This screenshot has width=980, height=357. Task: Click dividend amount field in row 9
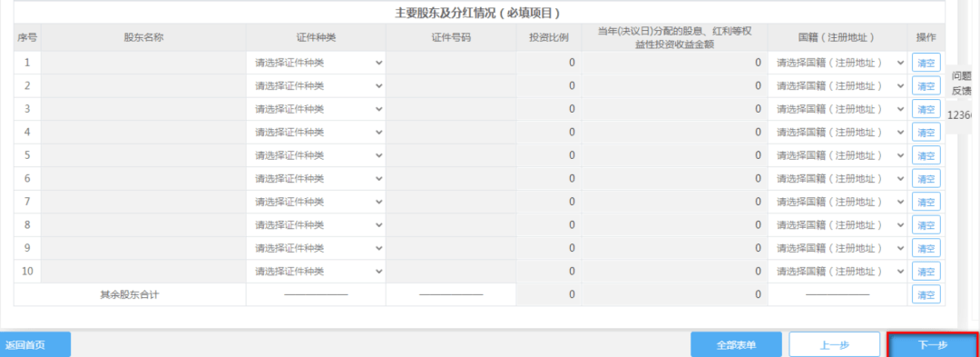pyautogui.click(x=674, y=248)
